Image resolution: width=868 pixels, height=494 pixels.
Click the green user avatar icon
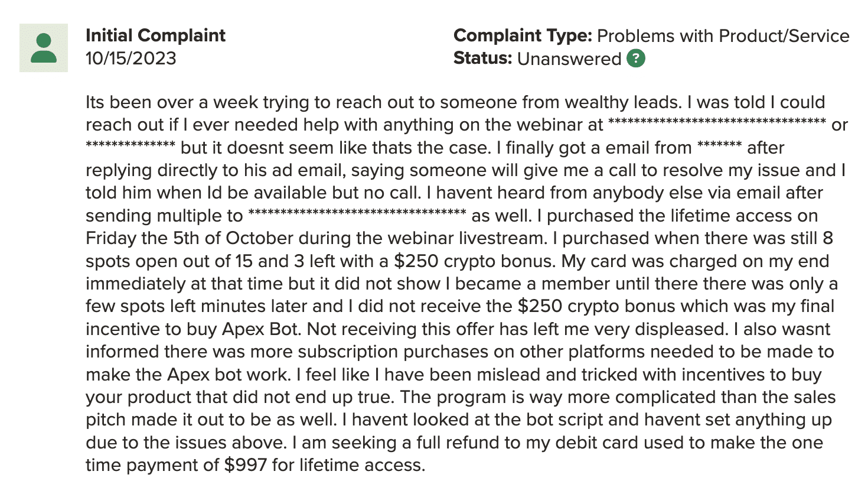(x=44, y=48)
